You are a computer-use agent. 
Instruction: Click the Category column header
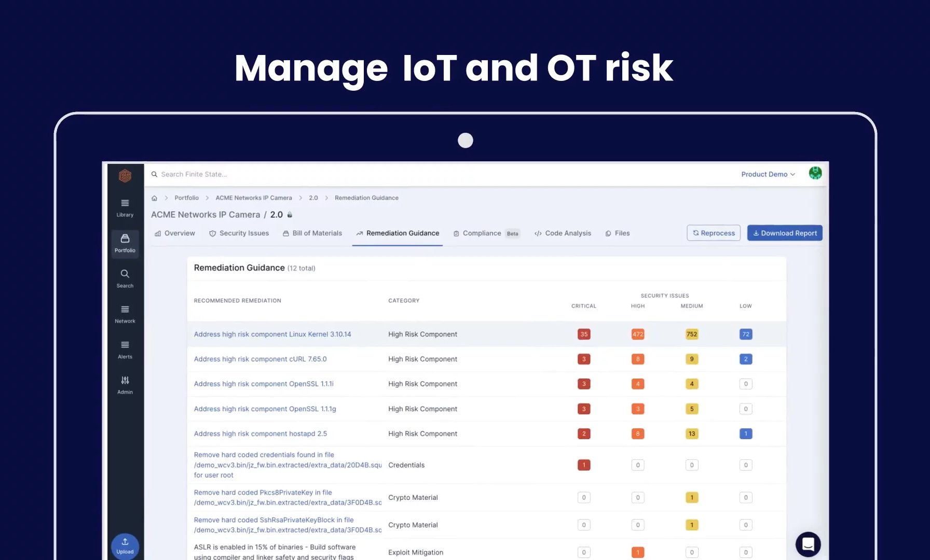[404, 301]
